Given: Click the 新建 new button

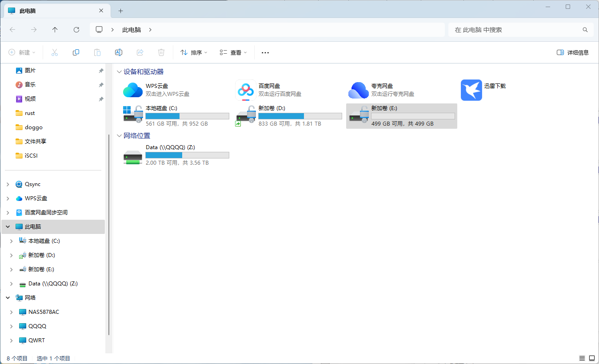Looking at the screenshot, I should 22,52.
